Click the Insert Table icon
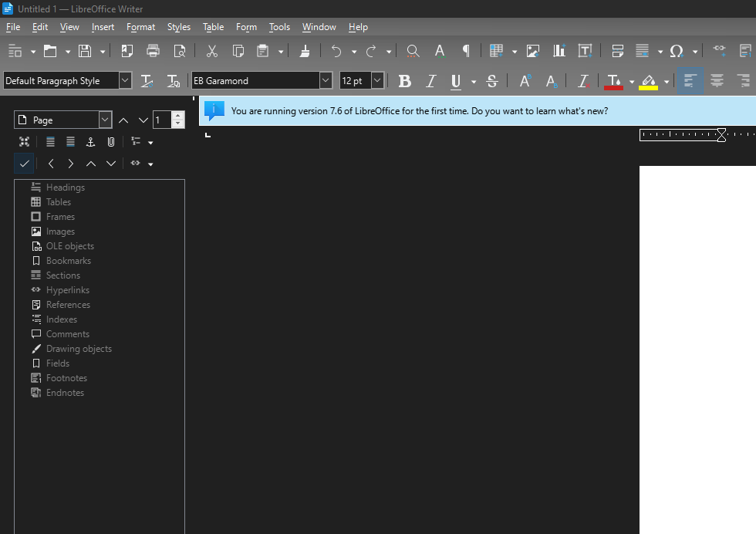This screenshot has width=756, height=534. [x=496, y=51]
